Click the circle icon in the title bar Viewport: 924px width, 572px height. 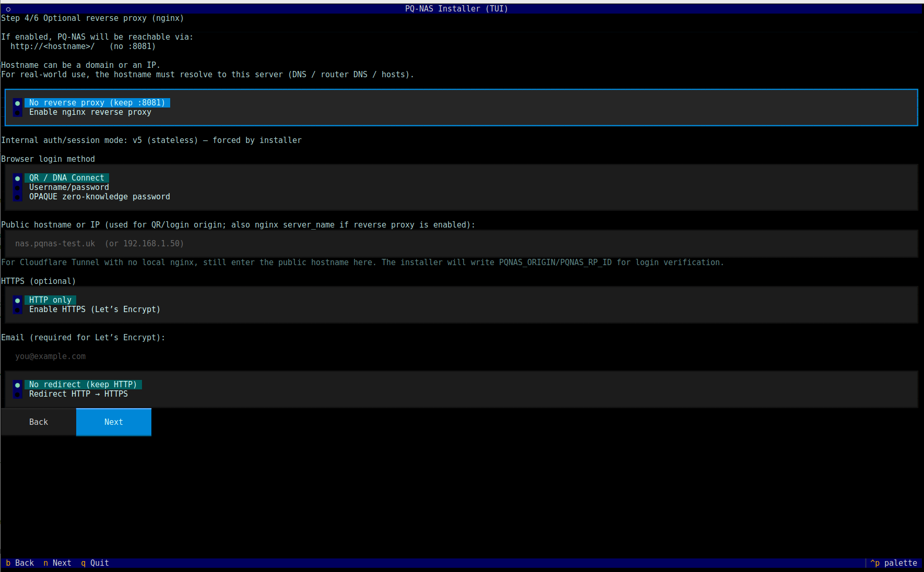click(x=8, y=9)
